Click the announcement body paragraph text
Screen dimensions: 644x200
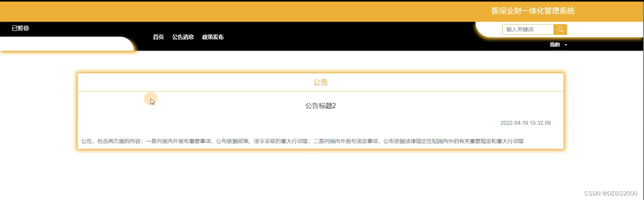click(302, 141)
